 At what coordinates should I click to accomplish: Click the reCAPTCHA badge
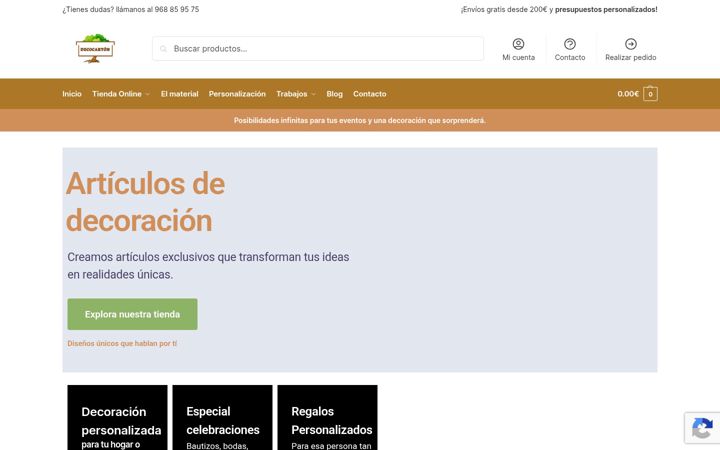702,428
